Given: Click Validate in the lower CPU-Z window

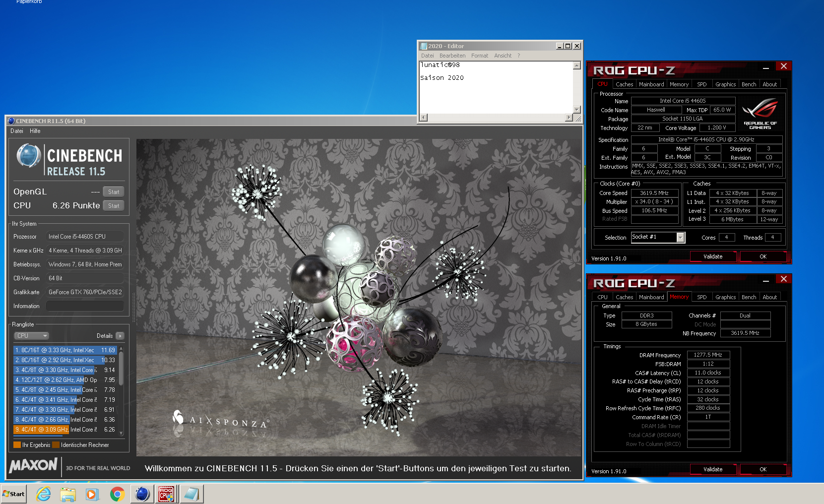Looking at the screenshot, I should (x=713, y=469).
